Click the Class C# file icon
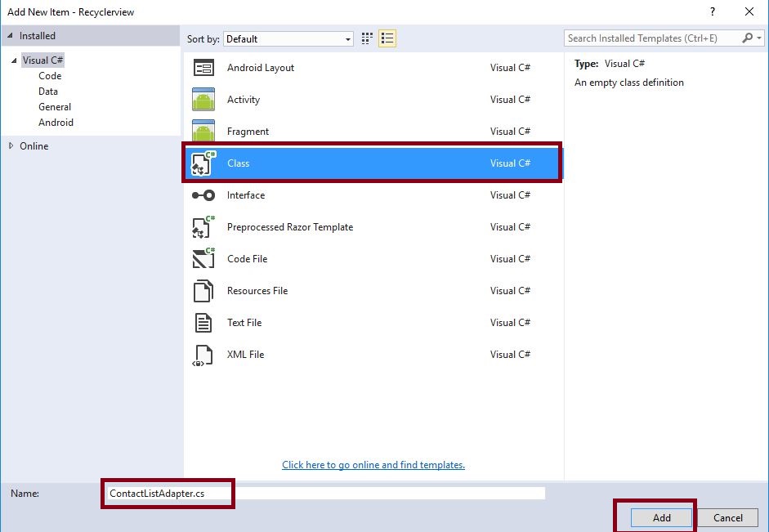The height and width of the screenshot is (532, 769). click(203, 163)
